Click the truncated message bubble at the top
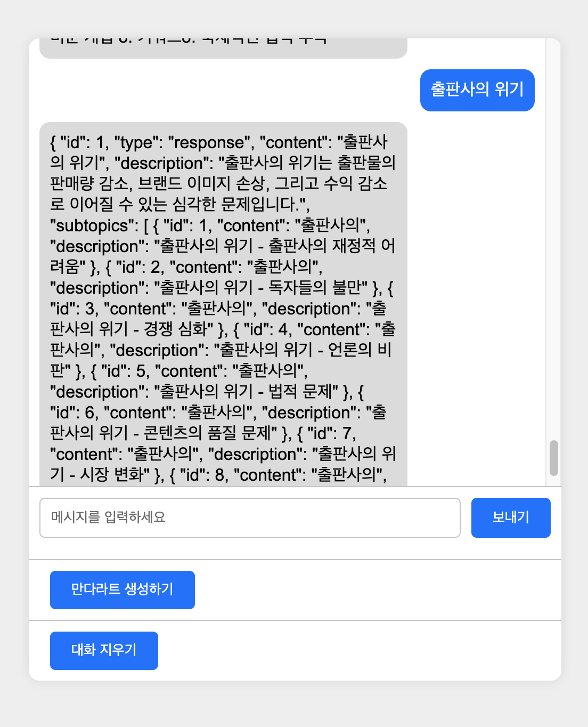The image size is (588, 727). (223, 43)
